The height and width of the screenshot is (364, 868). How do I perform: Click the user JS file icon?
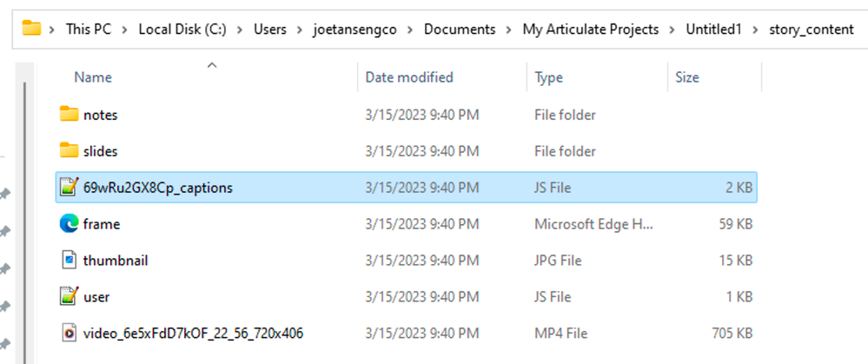[70, 297]
